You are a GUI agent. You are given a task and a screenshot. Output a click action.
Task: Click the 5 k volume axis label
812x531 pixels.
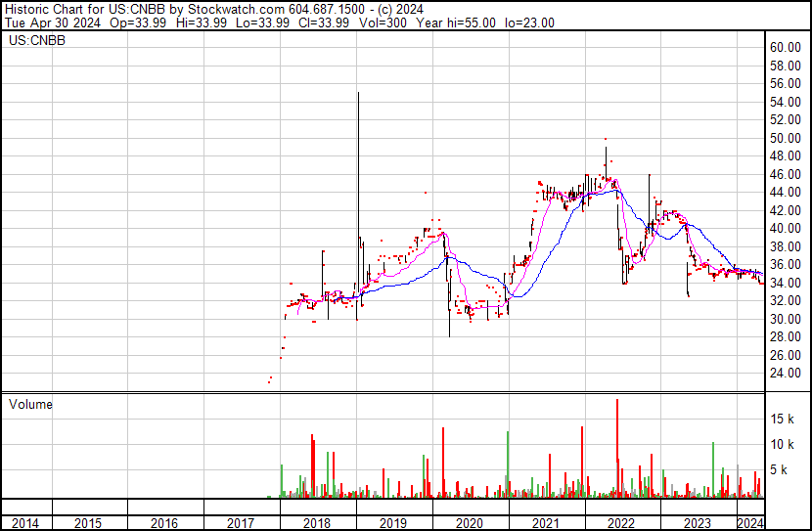pos(779,469)
